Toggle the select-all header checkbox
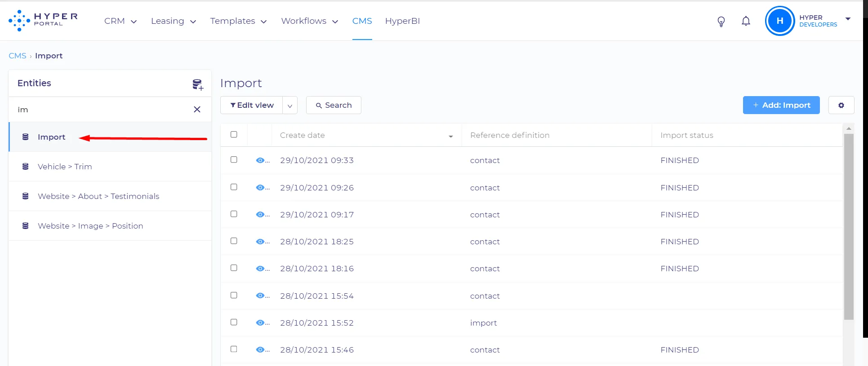Image resolution: width=868 pixels, height=366 pixels. 234,134
